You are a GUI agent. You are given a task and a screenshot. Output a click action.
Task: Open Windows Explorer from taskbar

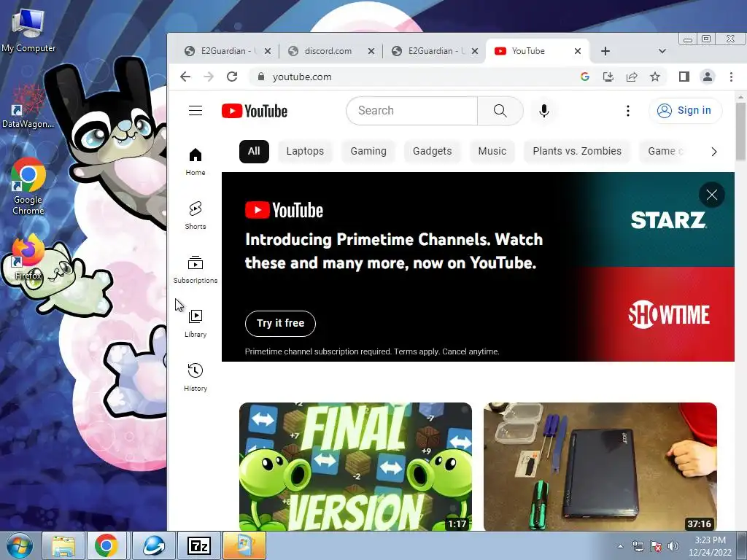click(x=63, y=545)
